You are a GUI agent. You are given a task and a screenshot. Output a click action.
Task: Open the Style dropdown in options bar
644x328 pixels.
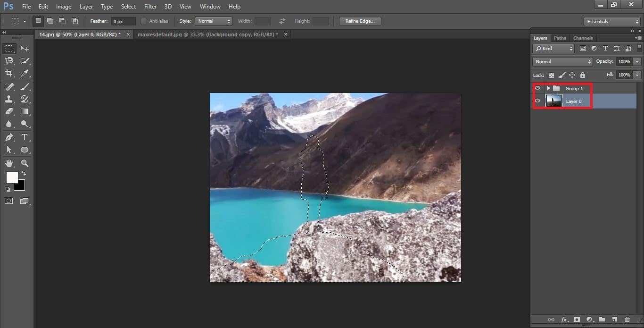[214, 21]
